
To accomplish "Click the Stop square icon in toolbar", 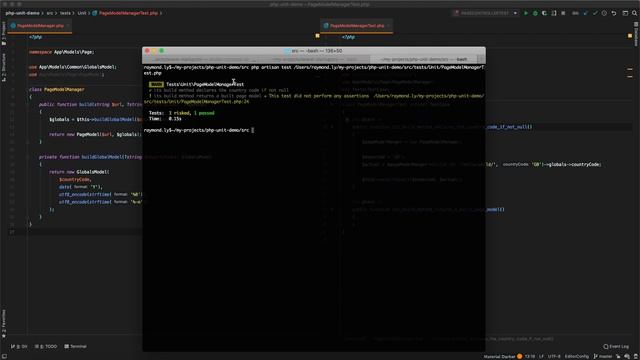I will (x=563, y=13).
